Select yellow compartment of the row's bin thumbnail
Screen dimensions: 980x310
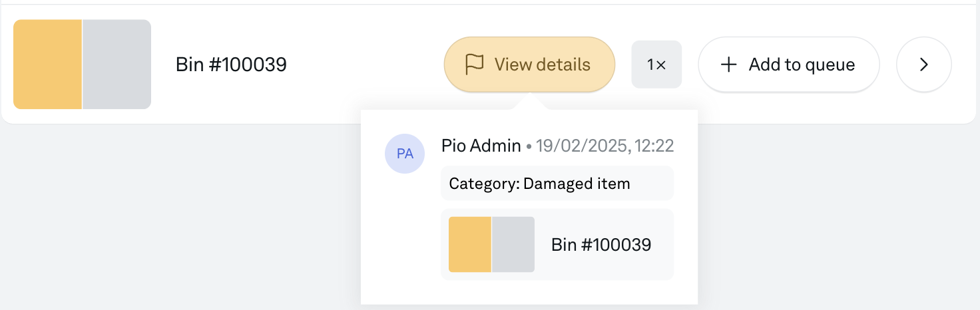click(x=47, y=64)
